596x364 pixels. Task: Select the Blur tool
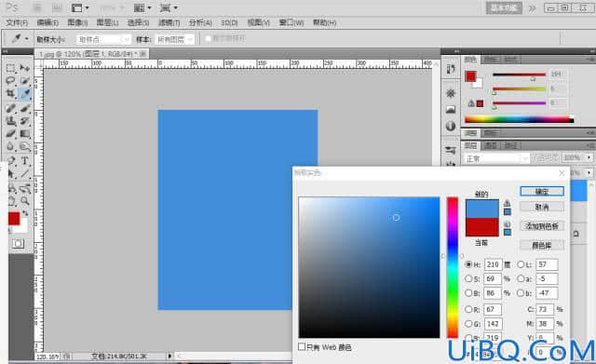click(x=10, y=147)
